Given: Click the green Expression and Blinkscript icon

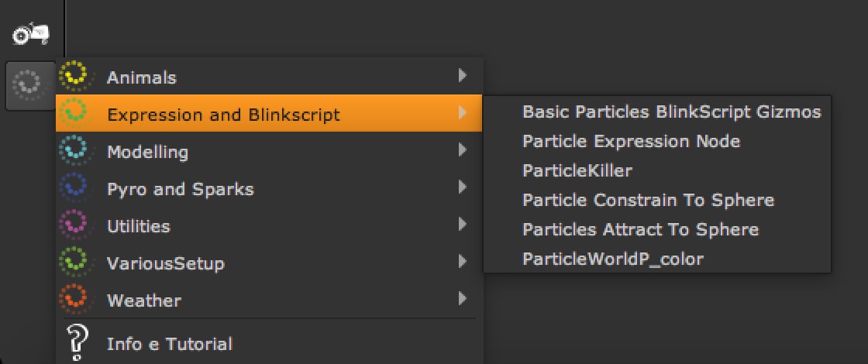Looking at the screenshot, I should (x=76, y=113).
